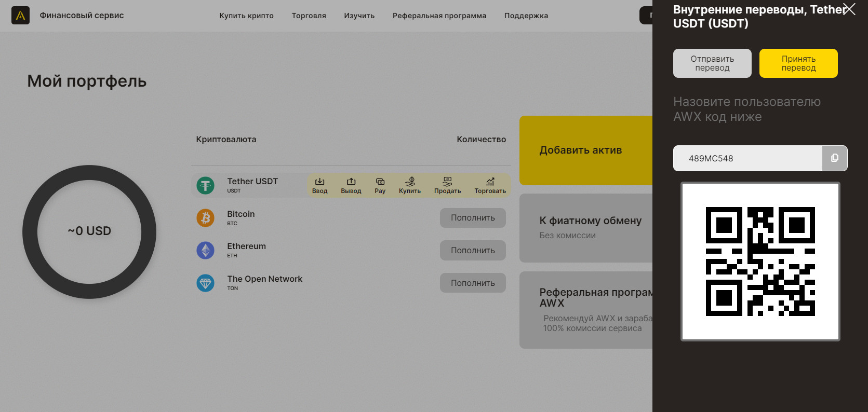
Task: Click the QR code image
Action: (760, 262)
